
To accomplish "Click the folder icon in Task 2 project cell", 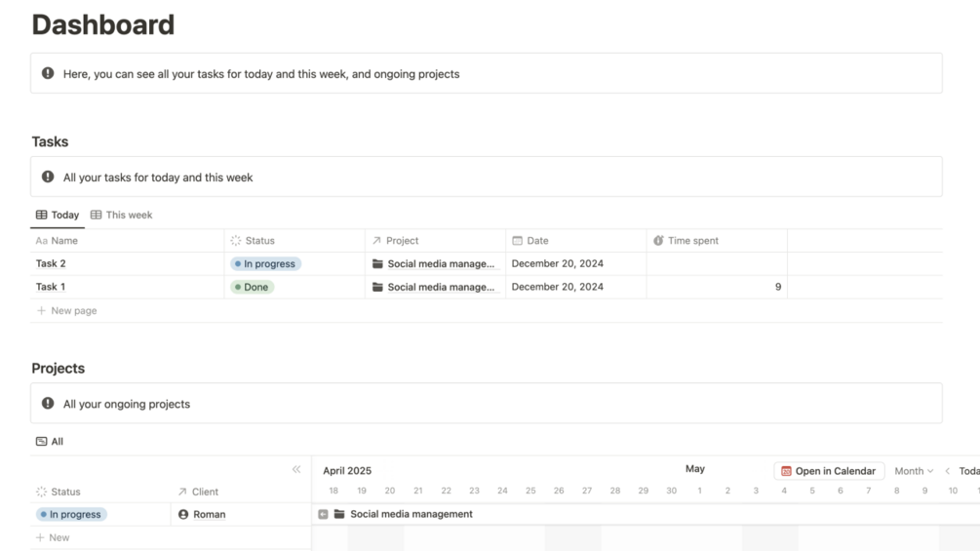I will point(377,263).
